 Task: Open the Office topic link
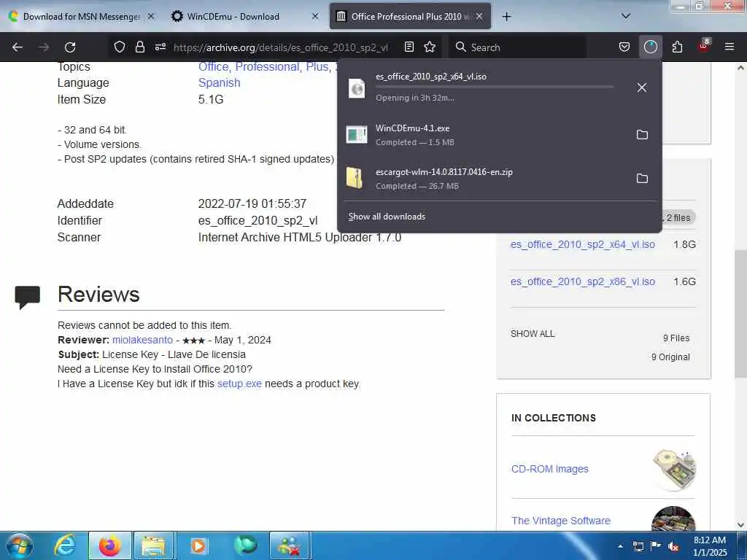click(x=214, y=66)
